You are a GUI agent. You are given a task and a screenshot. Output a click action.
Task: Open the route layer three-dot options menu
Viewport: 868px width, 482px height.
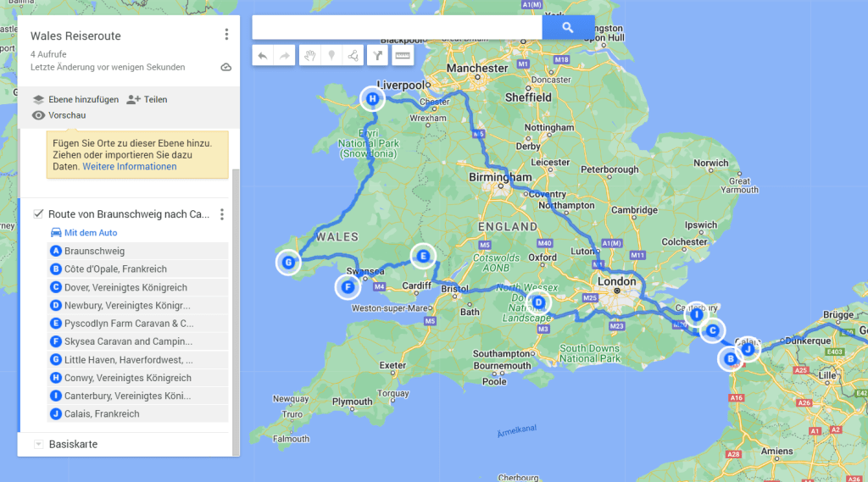222,214
